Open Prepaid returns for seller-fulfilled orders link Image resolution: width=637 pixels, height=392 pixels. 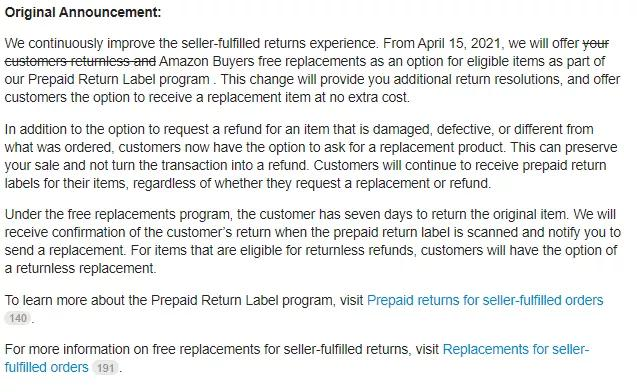(x=485, y=300)
